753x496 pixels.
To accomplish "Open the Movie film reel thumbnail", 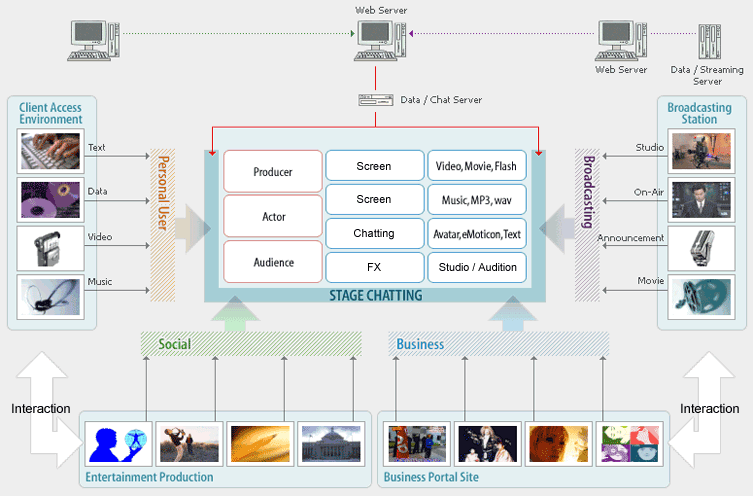I will 701,297.
